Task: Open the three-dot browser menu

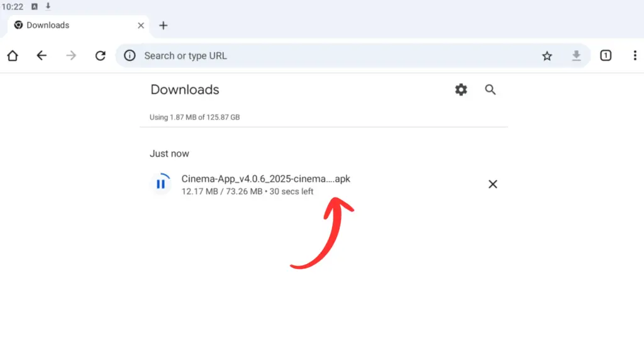Action: 635,56
